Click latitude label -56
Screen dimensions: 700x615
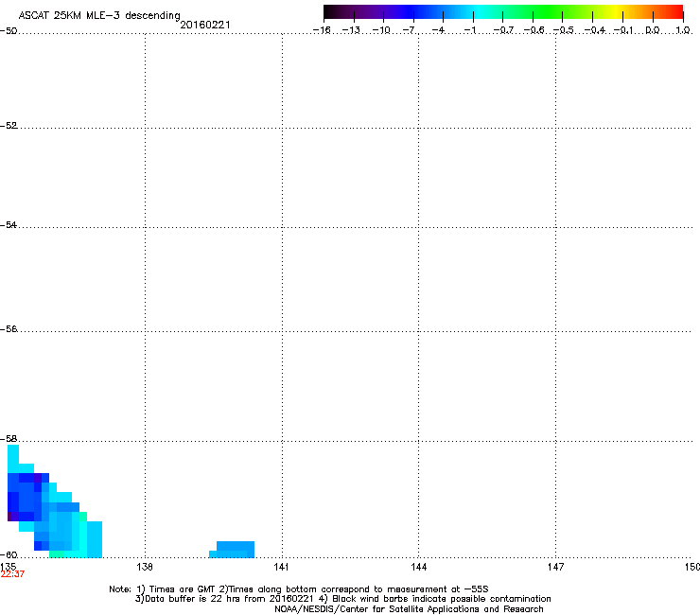(x=9, y=329)
